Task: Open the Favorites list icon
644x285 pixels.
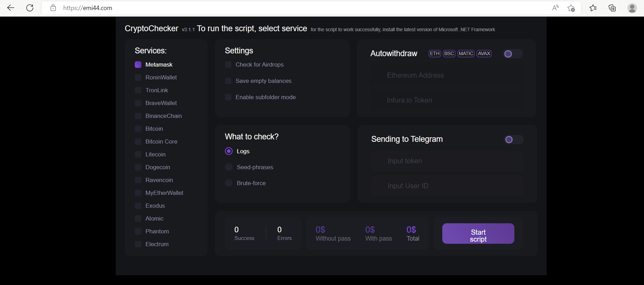Action: click(x=593, y=8)
